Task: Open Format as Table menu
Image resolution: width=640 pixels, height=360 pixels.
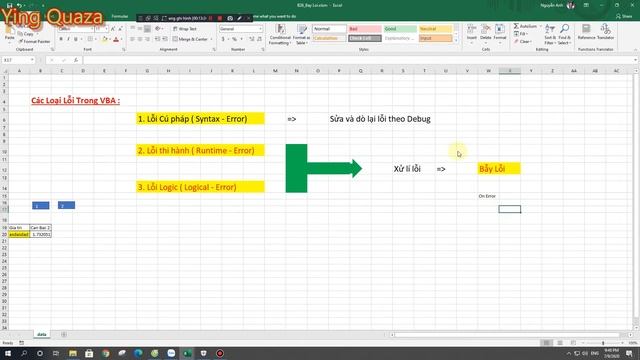Action: [302, 35]
